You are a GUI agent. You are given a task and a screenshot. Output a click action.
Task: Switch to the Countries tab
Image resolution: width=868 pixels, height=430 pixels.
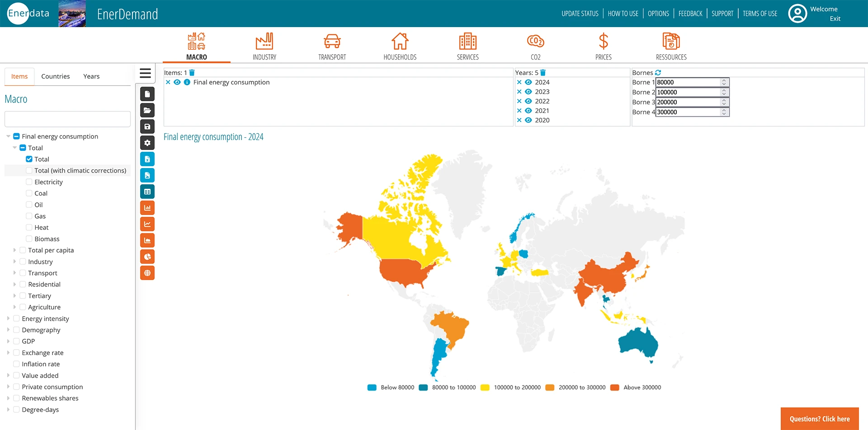(56, 76)
